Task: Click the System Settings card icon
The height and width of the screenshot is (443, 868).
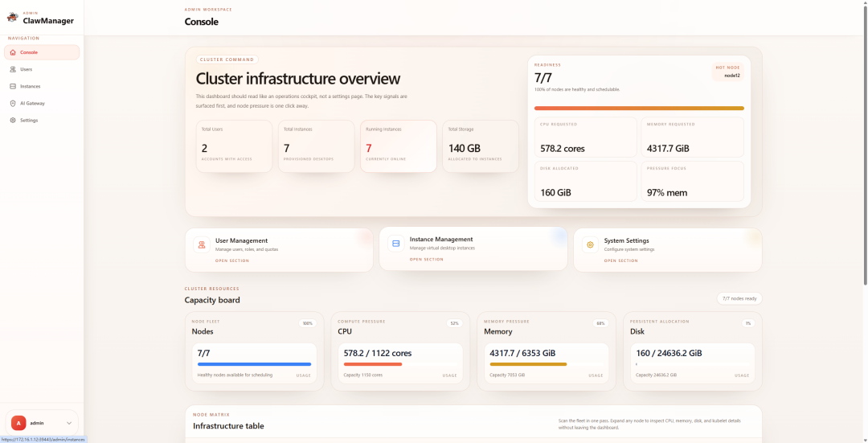Action: click(x=590, y=244)
